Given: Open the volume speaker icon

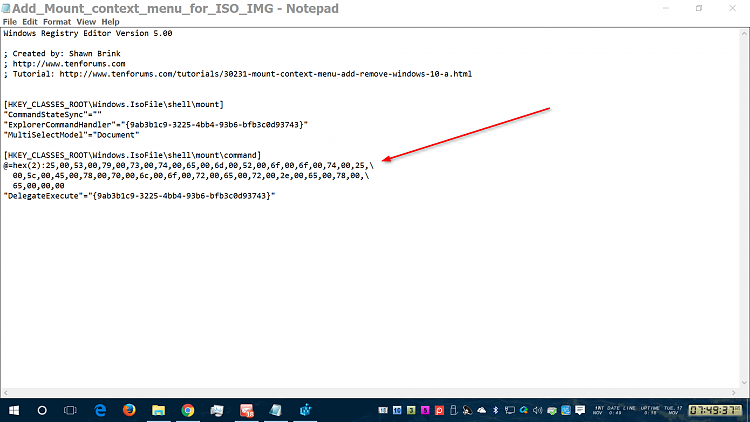Looking at the screenshot, I should tap(538, 411).
